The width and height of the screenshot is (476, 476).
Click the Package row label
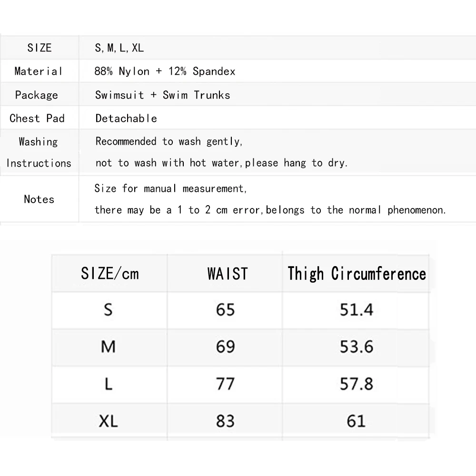tap(37, 95)
